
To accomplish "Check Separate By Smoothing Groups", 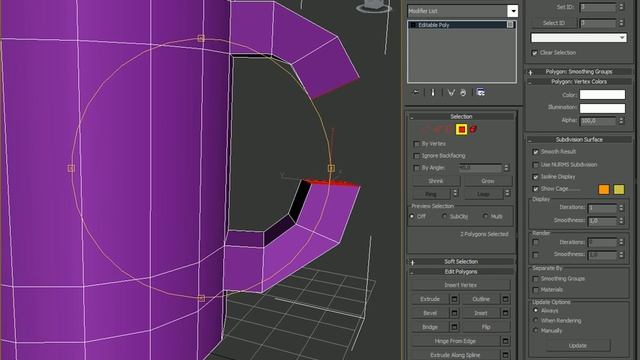I will [x=536, y=279].
